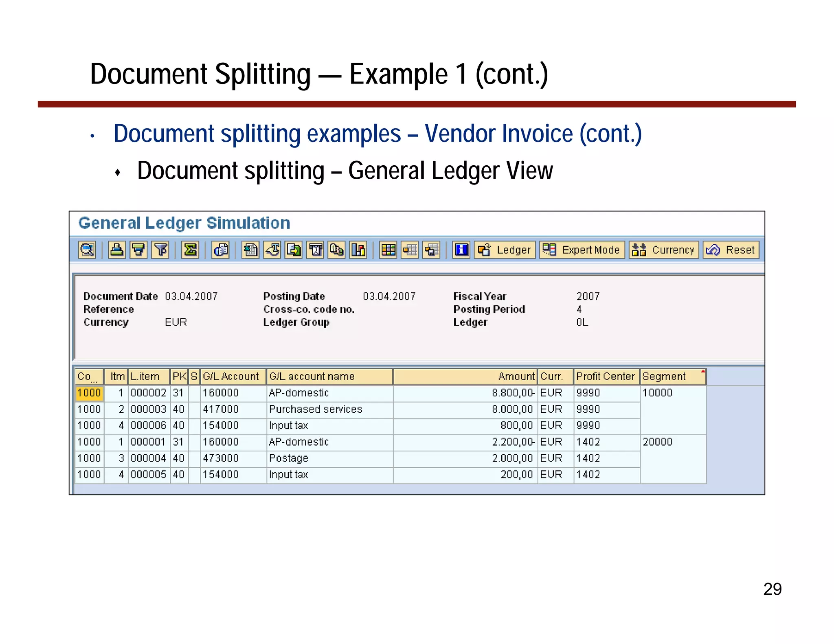This screenshot has width=834, height=644.
Task: Click Purchased services account name
Action: tap(330, 410)
